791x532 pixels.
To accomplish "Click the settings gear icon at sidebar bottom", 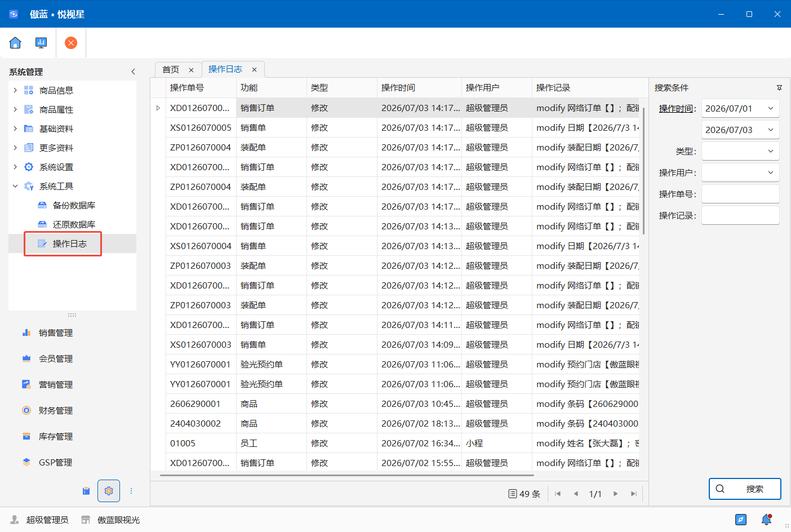I will coord(109,491).
